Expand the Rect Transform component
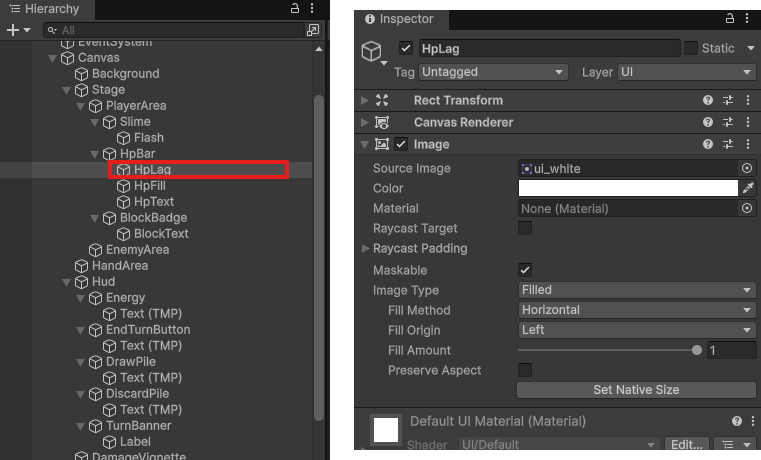This screenshot has height=460, width=761. pyautogui.click(x=364, y=100)
